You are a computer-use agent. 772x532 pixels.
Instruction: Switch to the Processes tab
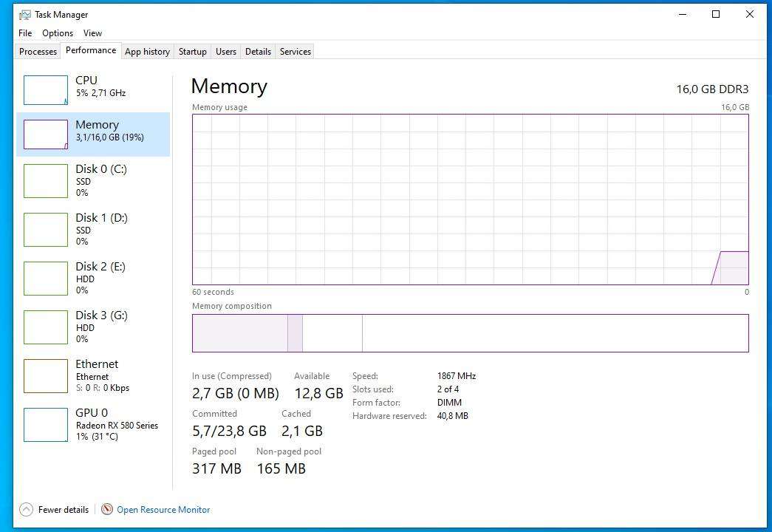coord(38,51)
